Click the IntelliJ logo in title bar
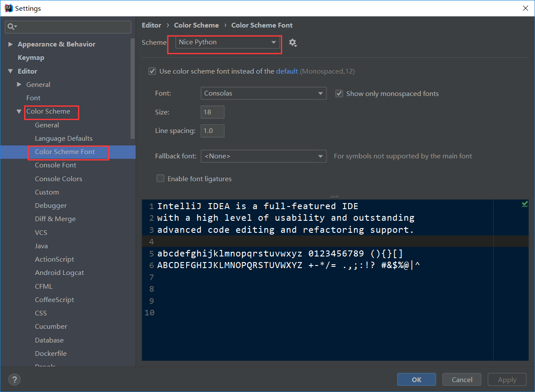 click(8, 8)
